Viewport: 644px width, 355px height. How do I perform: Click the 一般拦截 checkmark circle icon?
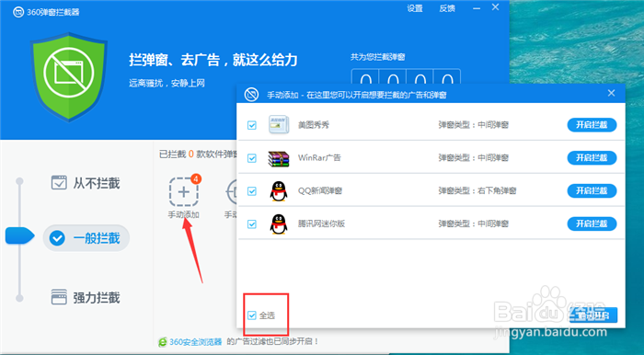57,238
